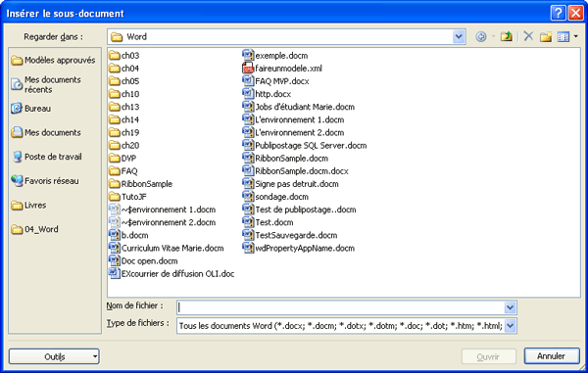Click the Ouvrir button
The width and height of the screenshot is (588, 373).
(x=488, y=356)
